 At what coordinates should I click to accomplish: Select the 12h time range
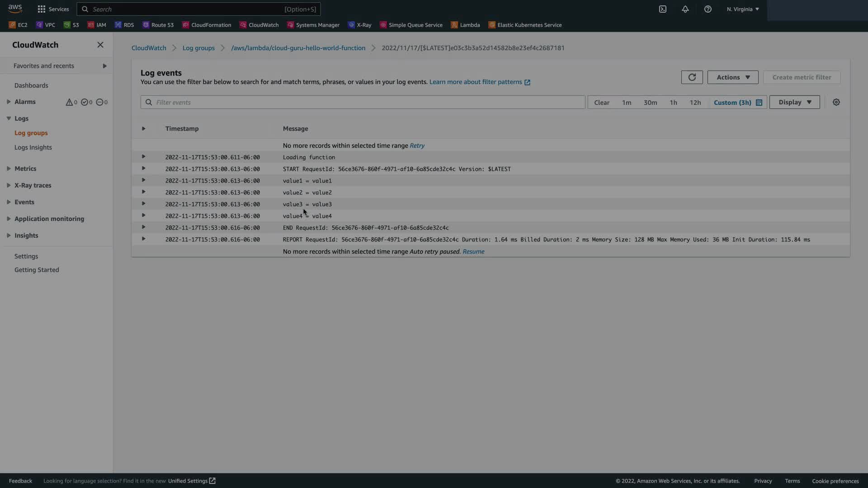coord(695,103)
